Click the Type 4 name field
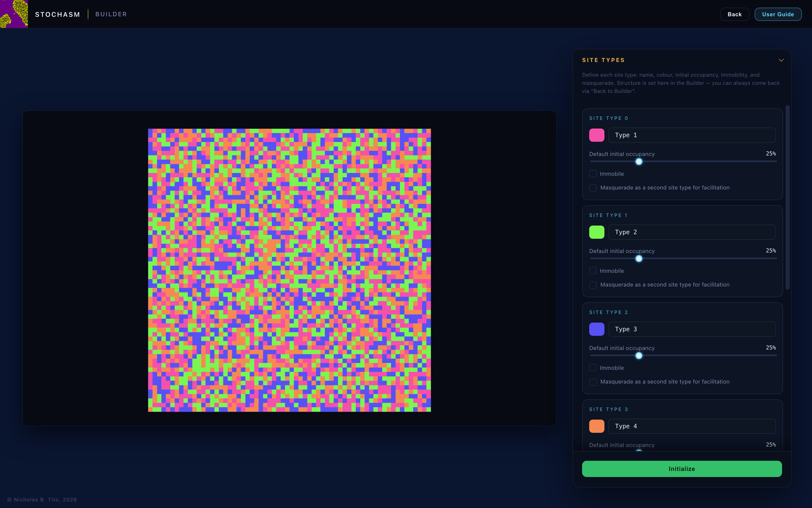This screenshot has height=508, width=812. (692, 426)
